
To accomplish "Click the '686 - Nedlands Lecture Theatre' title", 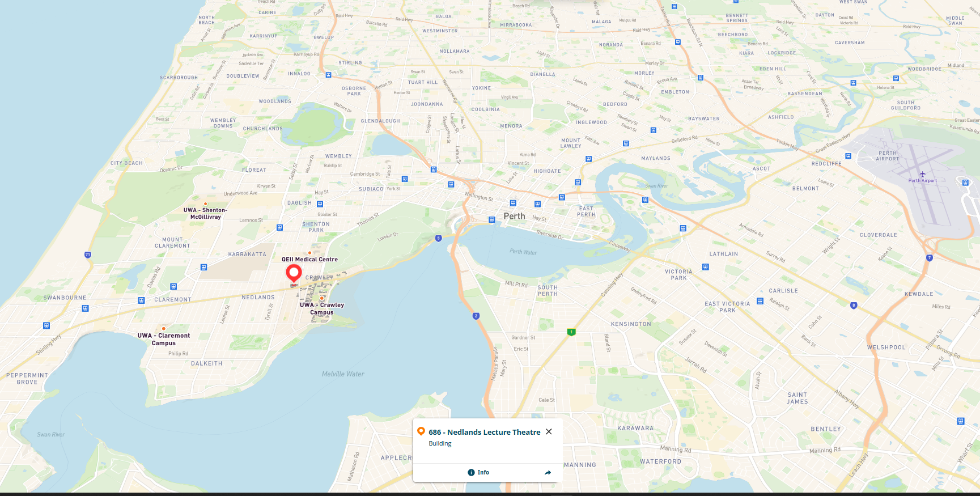I will coord(484,432).
